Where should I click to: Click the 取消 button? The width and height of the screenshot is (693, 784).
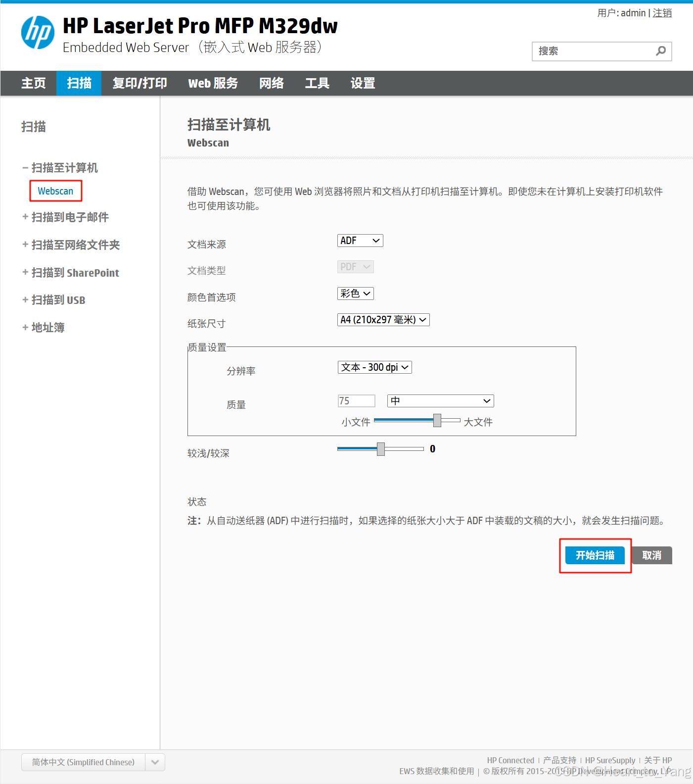651,555
